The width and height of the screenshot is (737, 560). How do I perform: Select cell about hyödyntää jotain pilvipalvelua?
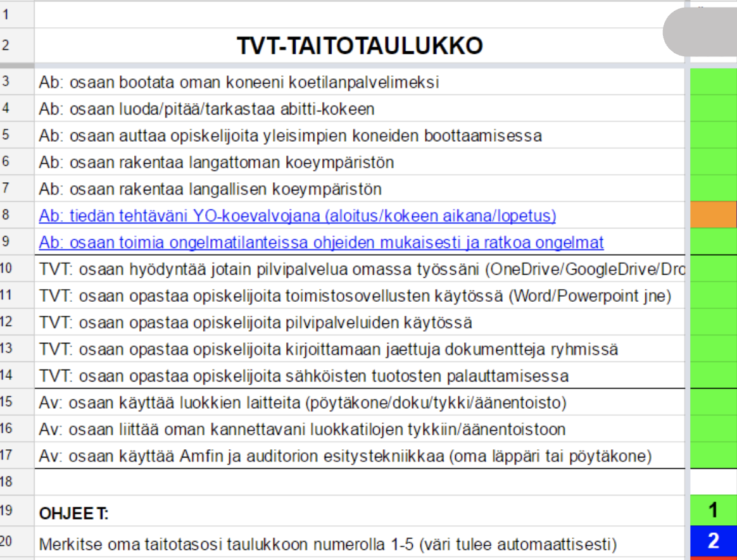click(360, 269)
